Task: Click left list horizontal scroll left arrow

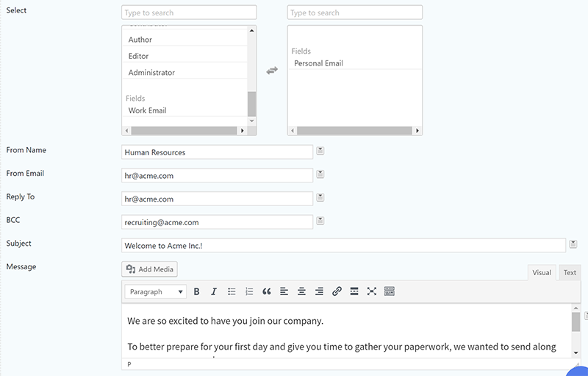Action: point(126,130)
